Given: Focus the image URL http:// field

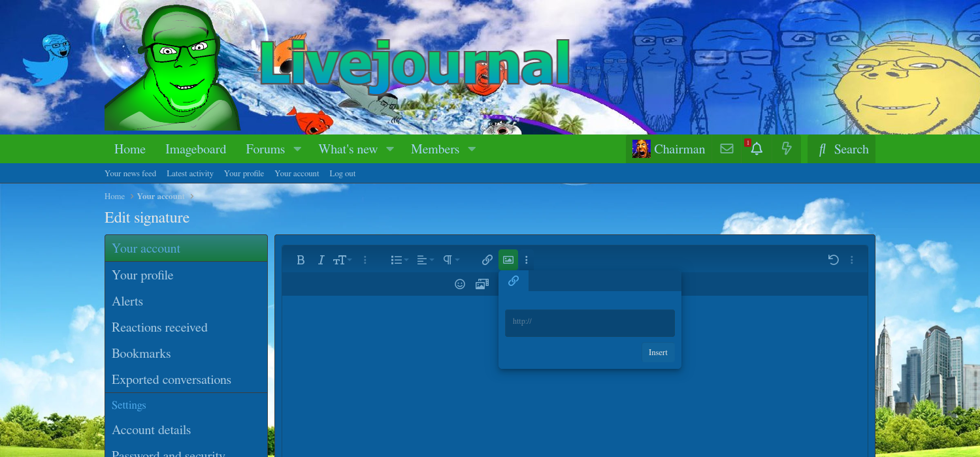Looking at the screenshot, I should pos(590,323).
